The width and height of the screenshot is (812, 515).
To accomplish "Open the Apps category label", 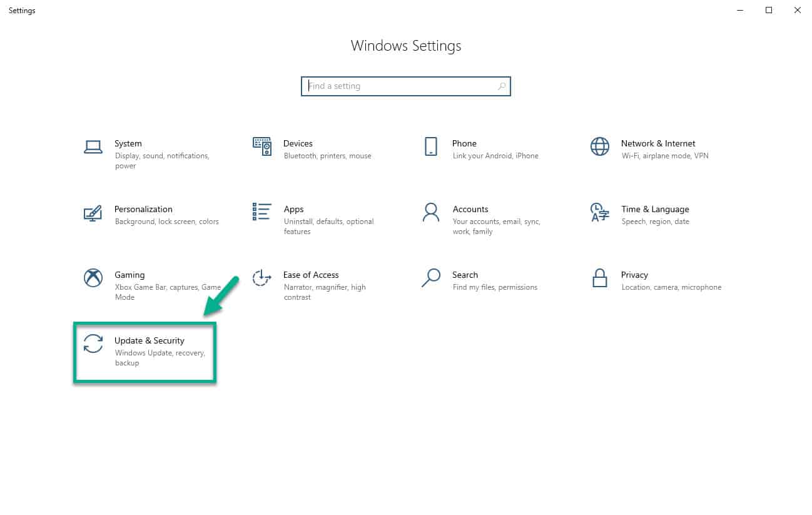I will click(293, 210).
